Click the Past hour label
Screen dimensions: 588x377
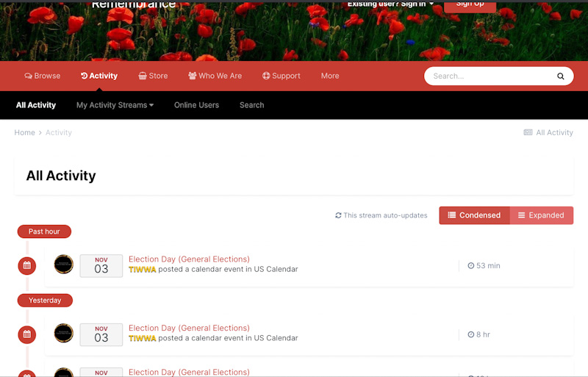[44, 231]
